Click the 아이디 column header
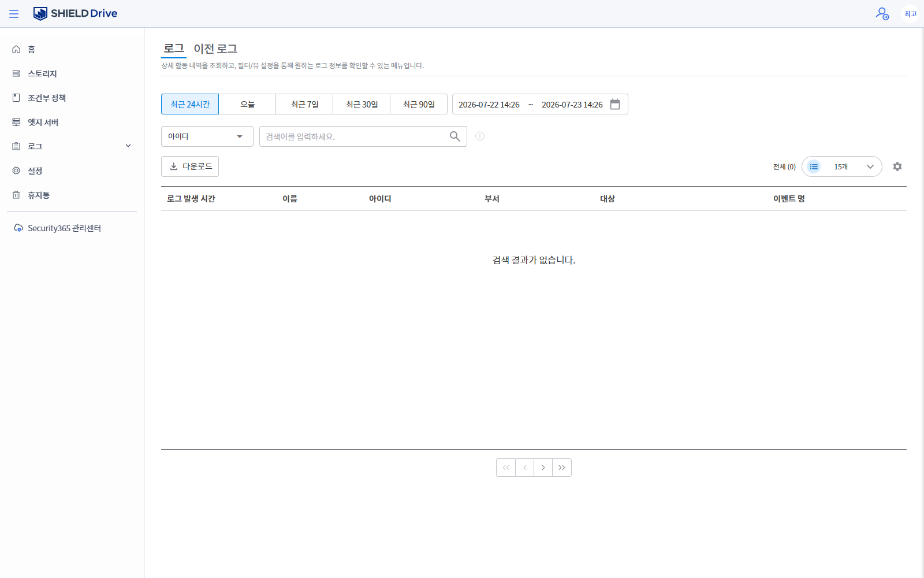 pyautogui.click(x=380, y=199)
